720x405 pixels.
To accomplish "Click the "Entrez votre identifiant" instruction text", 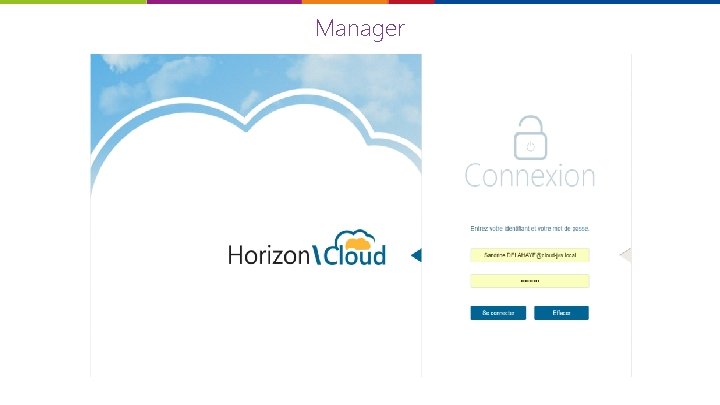I will coord(529,228).
